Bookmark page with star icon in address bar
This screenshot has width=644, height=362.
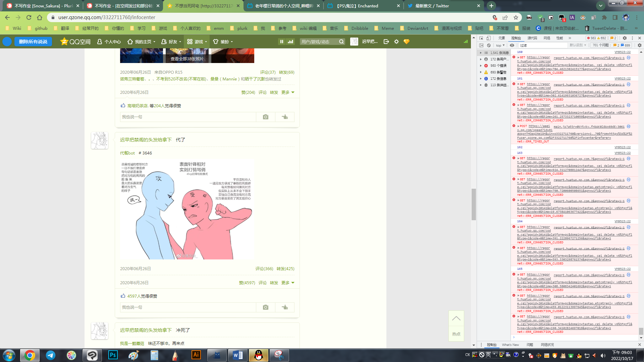(516, 17)
